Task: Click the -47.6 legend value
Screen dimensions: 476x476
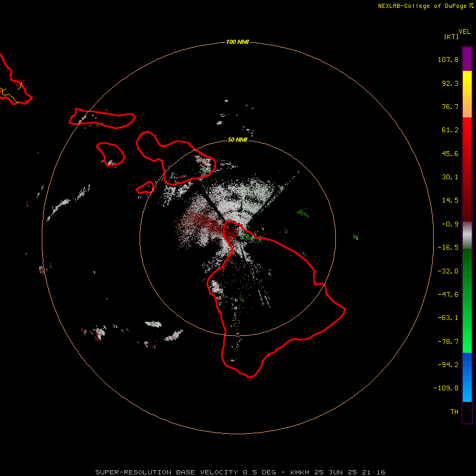Action: (448, 295)
